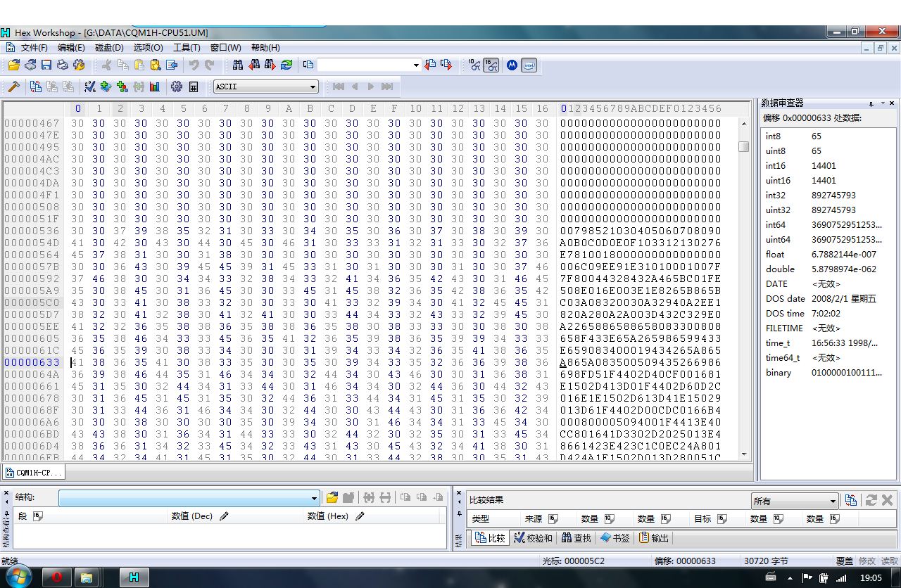The width and height of the screenshot is (901, 588).
Task: Switch to the 校验和 checksum tab
Action: click(534, 538)
